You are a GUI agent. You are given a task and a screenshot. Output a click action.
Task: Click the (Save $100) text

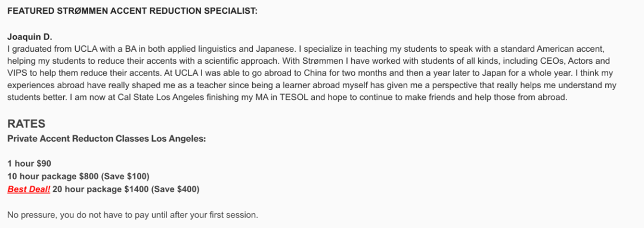(x=125, y=177)
